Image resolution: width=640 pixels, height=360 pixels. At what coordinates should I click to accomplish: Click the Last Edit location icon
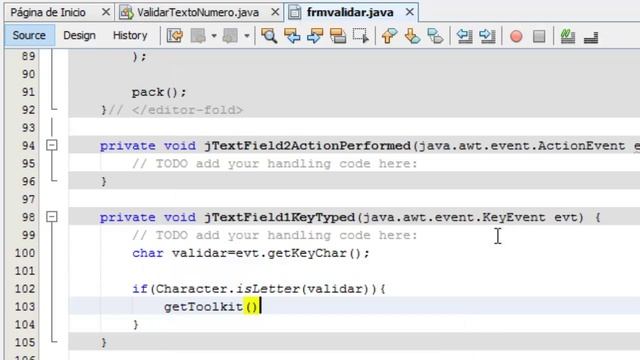[175, 36]
